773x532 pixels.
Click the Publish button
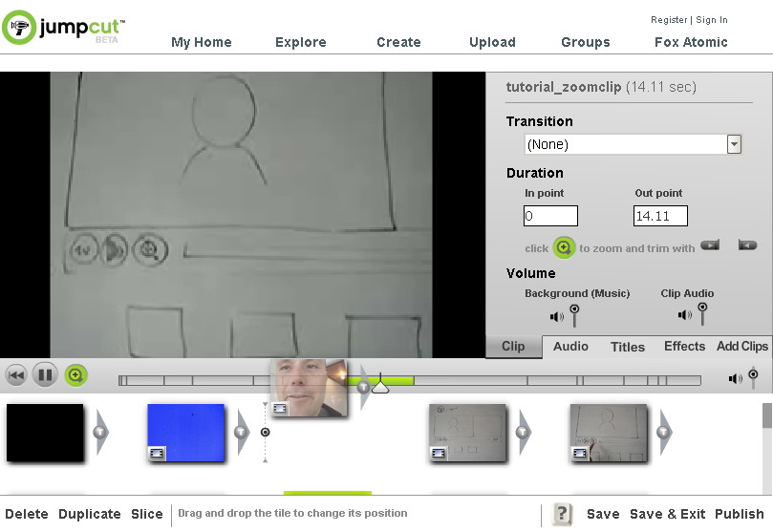[x=739, y=514]
